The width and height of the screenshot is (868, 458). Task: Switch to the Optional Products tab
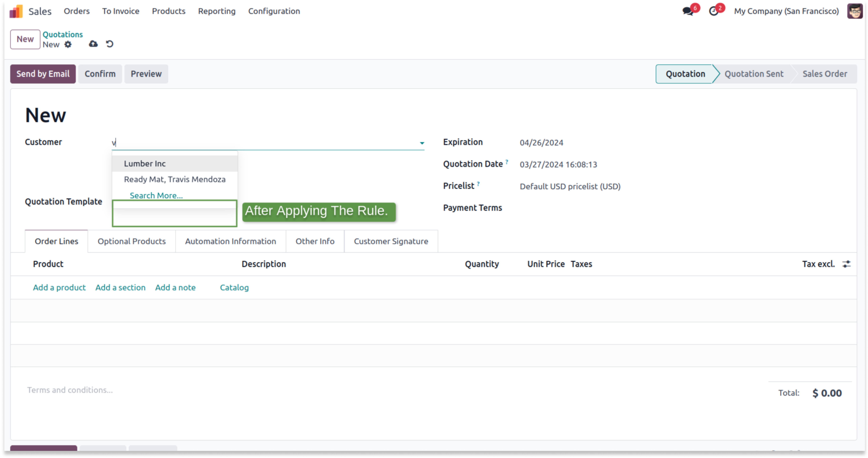pos(131,241)
